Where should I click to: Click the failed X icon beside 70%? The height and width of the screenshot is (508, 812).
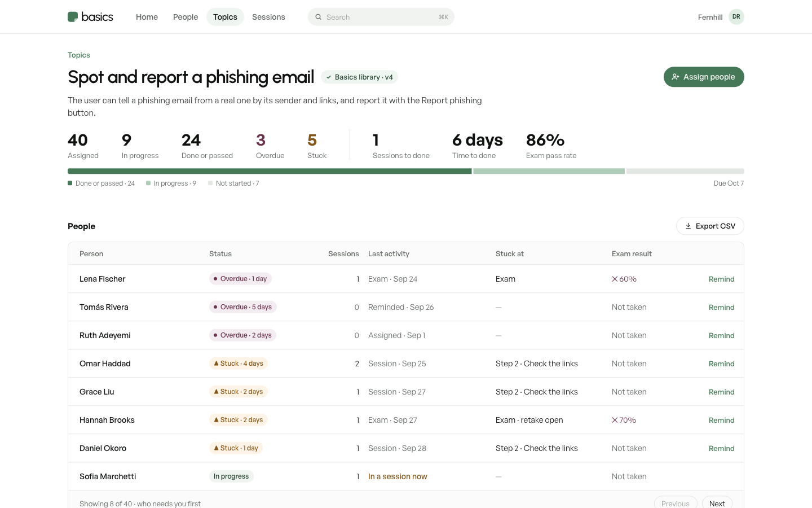[x=615, y=420]
